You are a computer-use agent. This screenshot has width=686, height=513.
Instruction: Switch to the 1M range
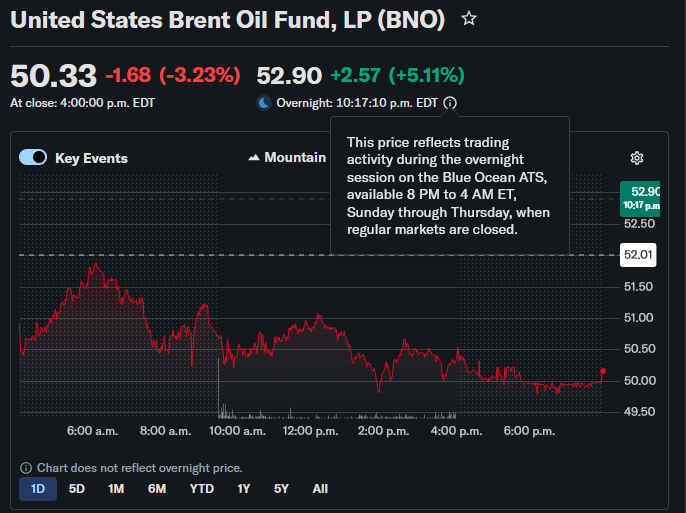[116, 489]
